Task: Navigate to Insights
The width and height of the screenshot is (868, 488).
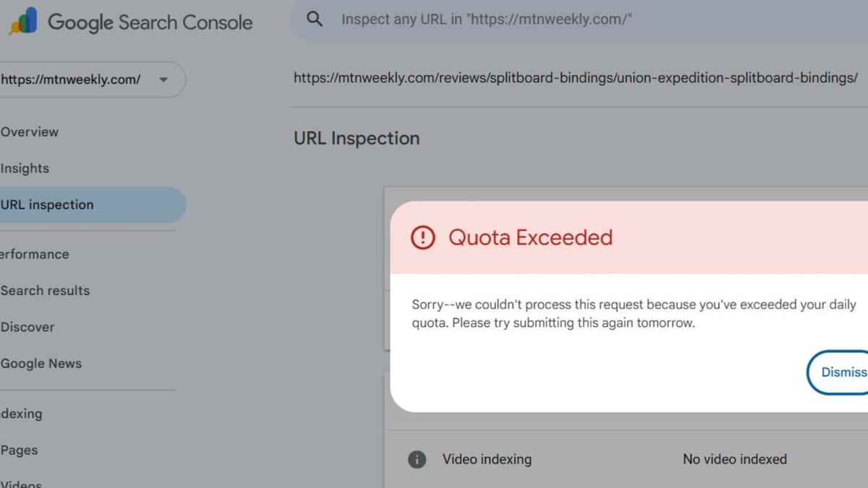Action: [25, 168]
